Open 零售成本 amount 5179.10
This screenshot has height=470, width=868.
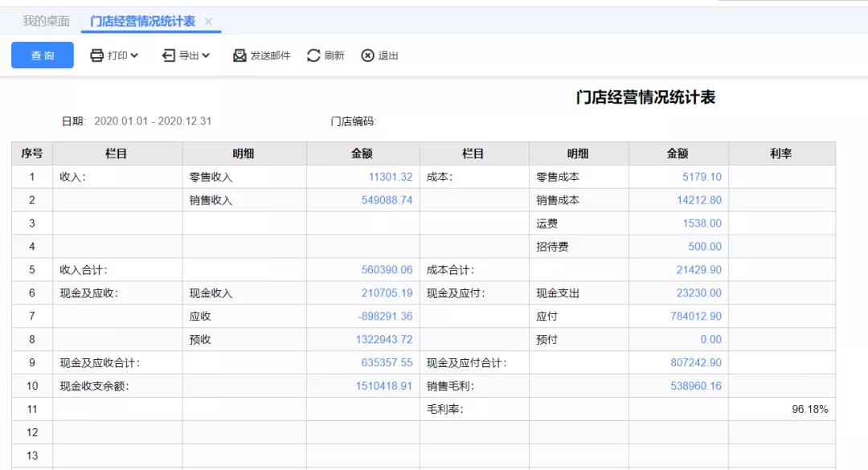(x=702, y=177)
